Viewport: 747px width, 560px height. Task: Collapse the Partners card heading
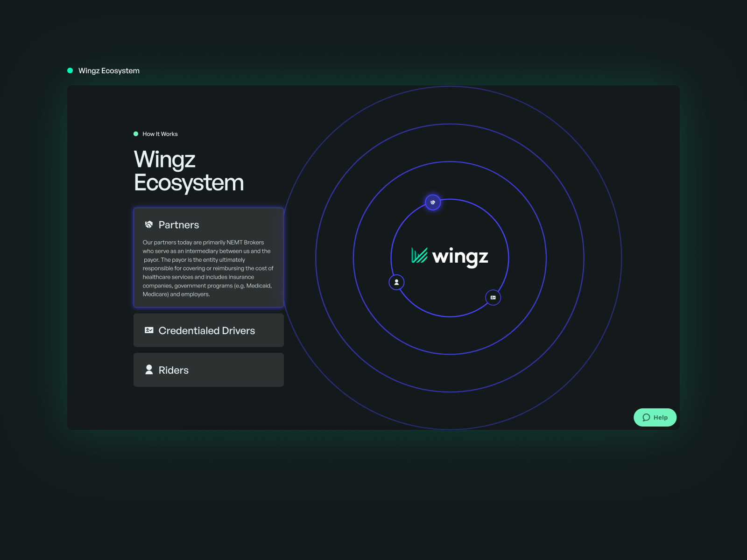pyautogui.click(x=179, y=225)
